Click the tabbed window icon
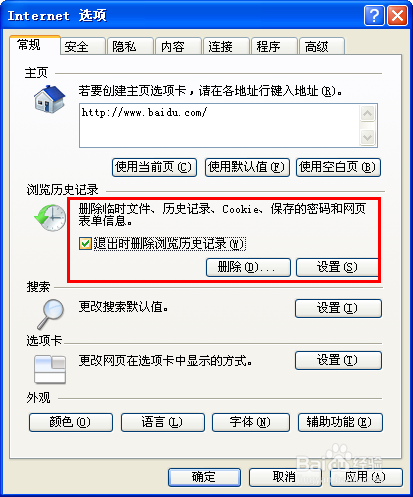413x497 pixels. [x=50, y=369]
